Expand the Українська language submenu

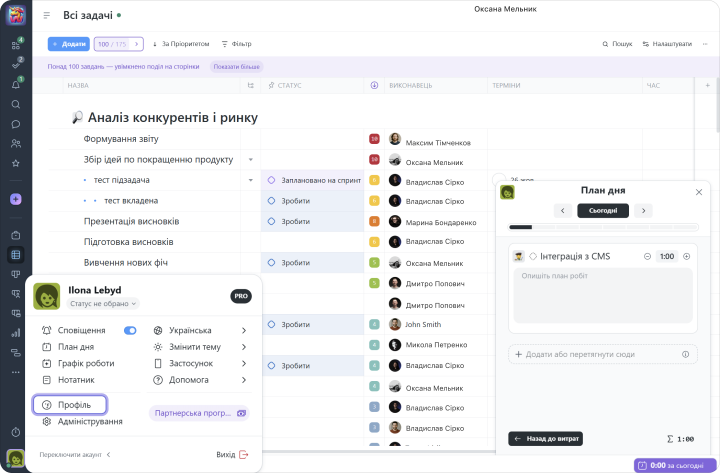243,330
